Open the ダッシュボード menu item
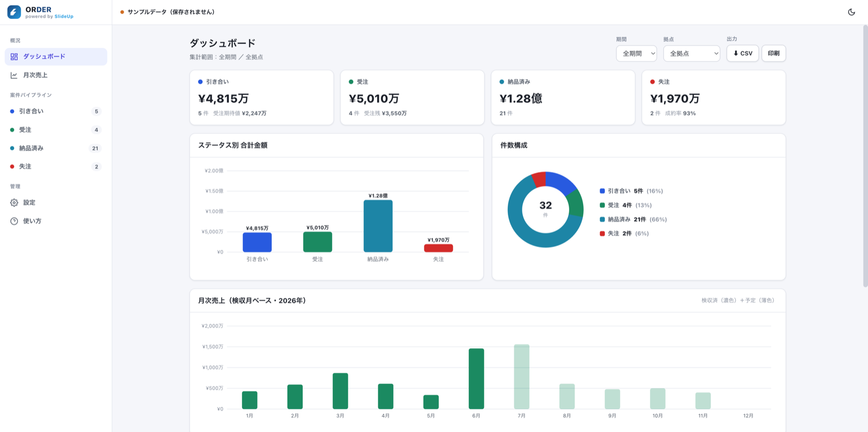The image size is (868, 432). click(x=56, y=56)
